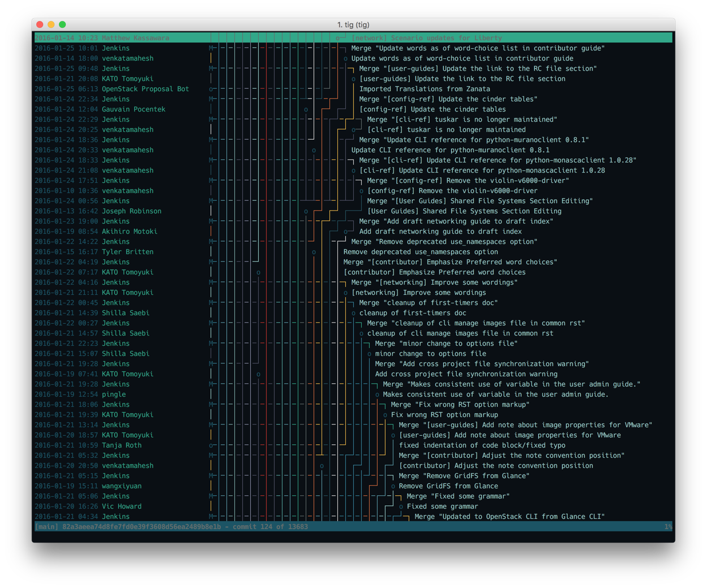The height and width of the screenshot is (588, 707).
Task: Click "commit 124 of 13683" status text
Action: pyautogui.click(x=270, y=527)
